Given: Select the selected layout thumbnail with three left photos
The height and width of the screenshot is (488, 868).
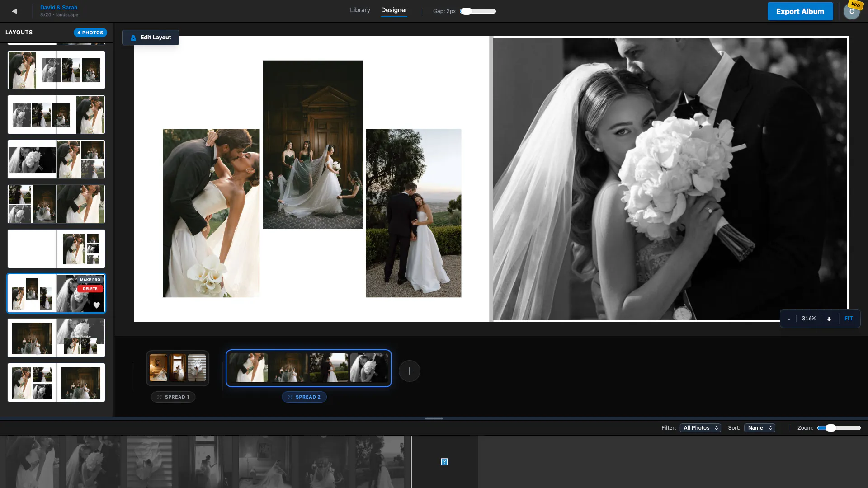Looking at the screenshot, I should point(56,293).
